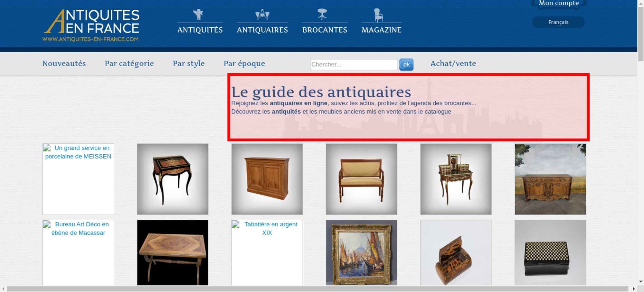Click the armchair icon above Magazine

(x=378, y=15)
